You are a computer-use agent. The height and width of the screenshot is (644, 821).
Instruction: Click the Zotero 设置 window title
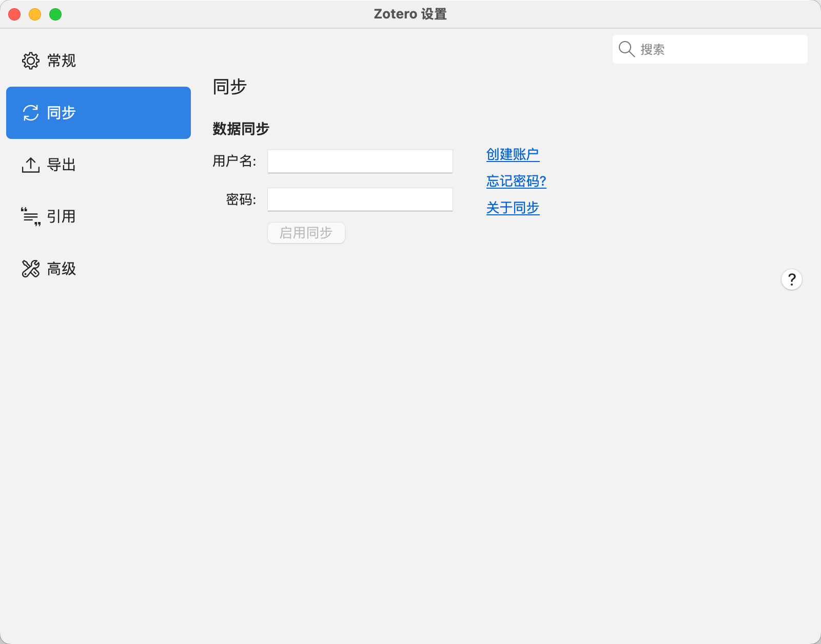point(411,14)
